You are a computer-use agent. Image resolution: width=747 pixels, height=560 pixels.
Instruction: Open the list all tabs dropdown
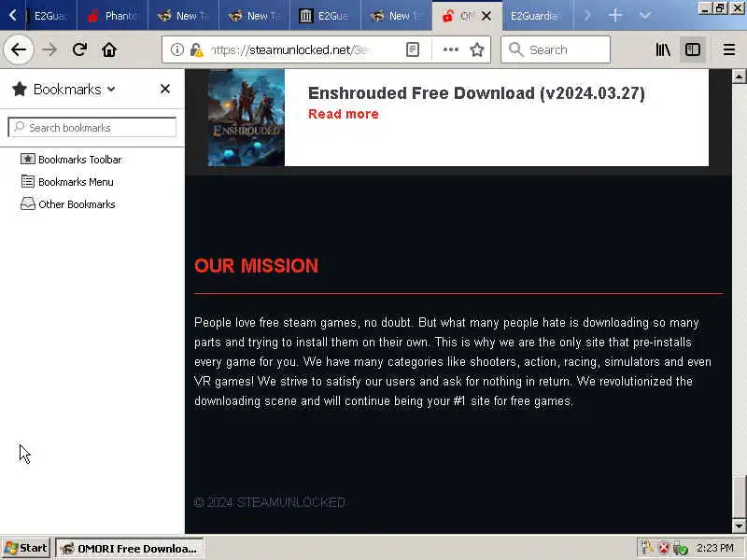[645, 16]
